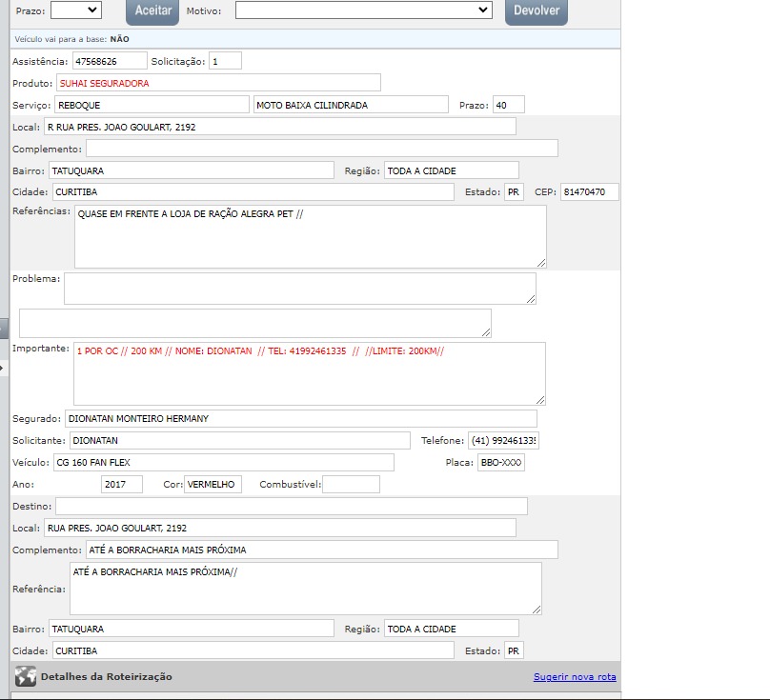Click the Telefone field
The image size is (770, 700).
click(x=503, y=440)
